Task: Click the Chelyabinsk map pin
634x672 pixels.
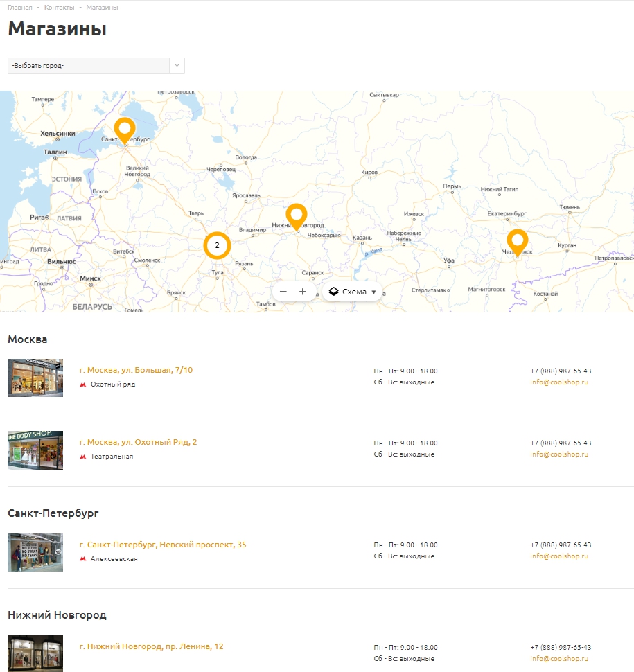Action: (518, 242)
